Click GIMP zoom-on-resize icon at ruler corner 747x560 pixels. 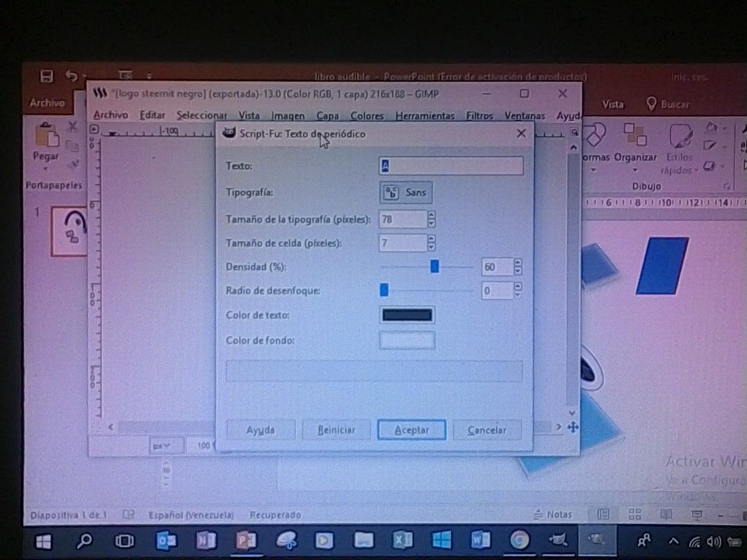[x=574, y=132]
